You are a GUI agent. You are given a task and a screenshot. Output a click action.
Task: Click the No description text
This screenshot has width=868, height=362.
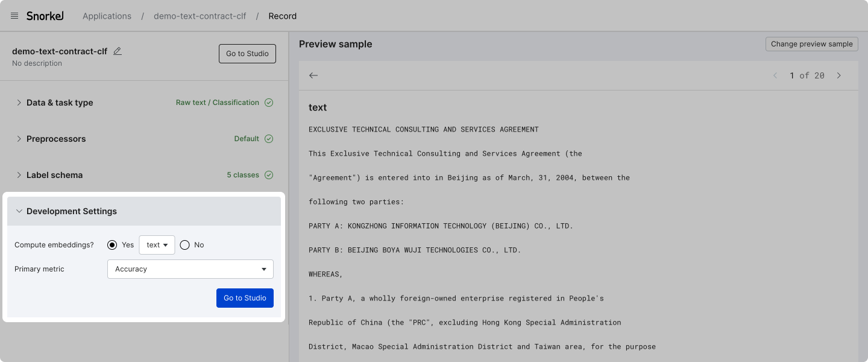(x=37, y=63)
